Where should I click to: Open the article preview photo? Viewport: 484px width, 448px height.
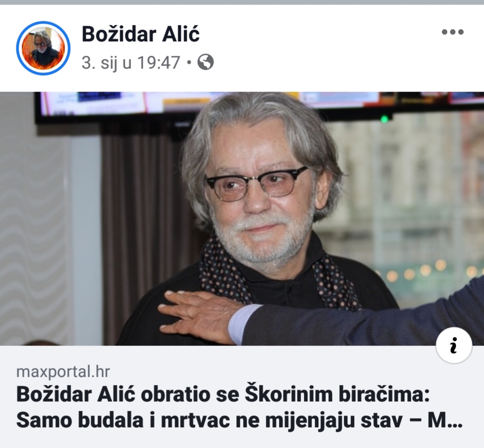click(x=242, y=219)
